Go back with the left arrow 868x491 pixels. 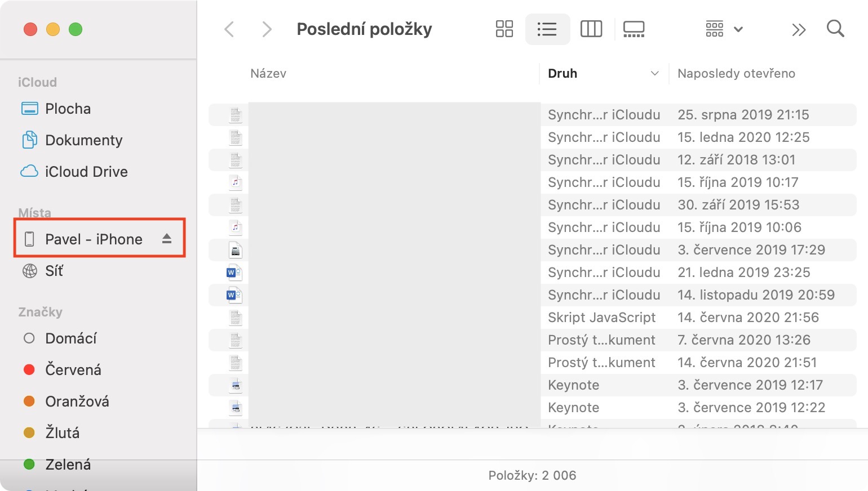(x=229, y=29)
